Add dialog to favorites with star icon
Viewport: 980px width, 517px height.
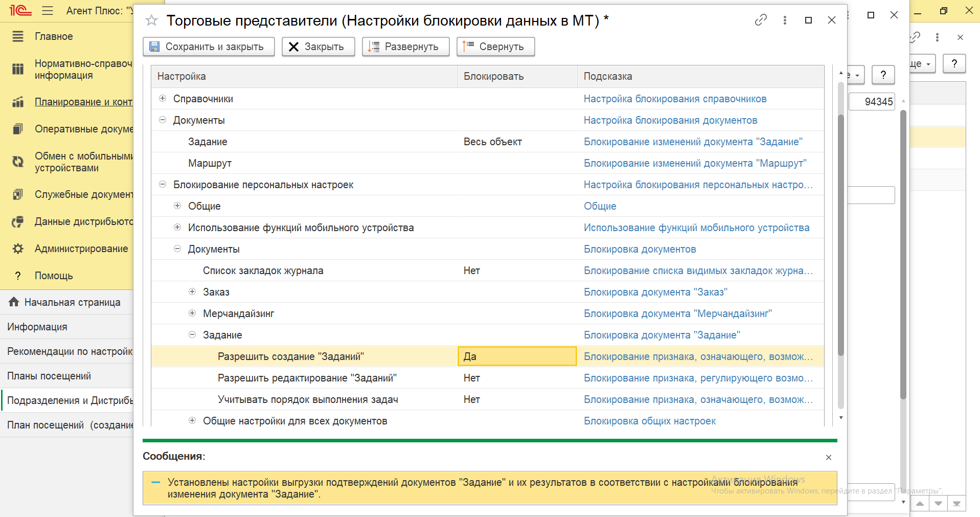click(x=151, y=20)
